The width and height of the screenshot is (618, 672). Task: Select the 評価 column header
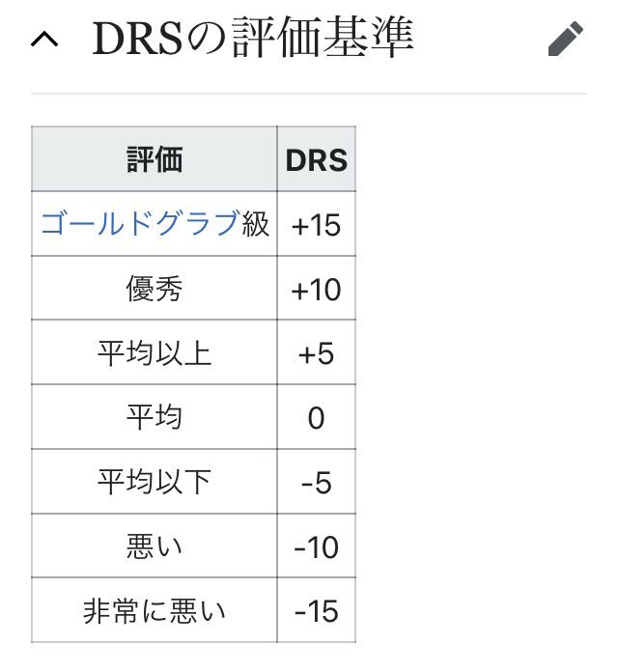pos(154,159)
